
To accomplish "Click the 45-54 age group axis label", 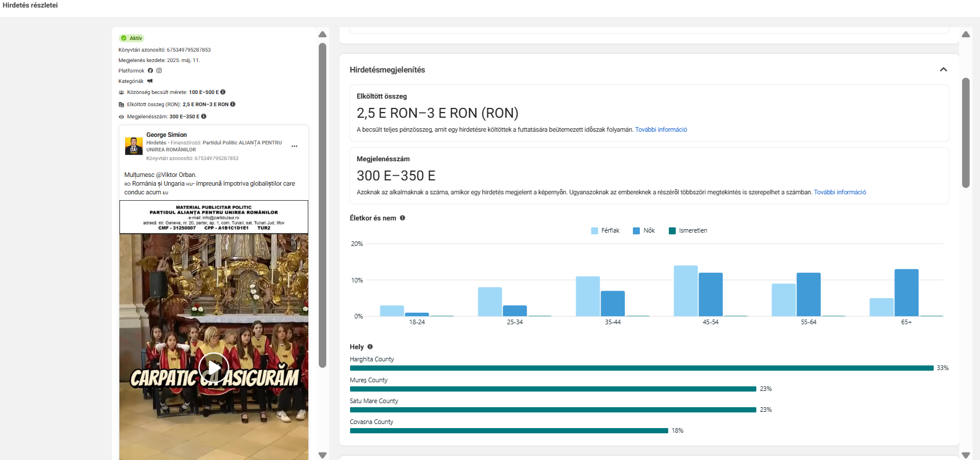I will (x=711, y=323).
